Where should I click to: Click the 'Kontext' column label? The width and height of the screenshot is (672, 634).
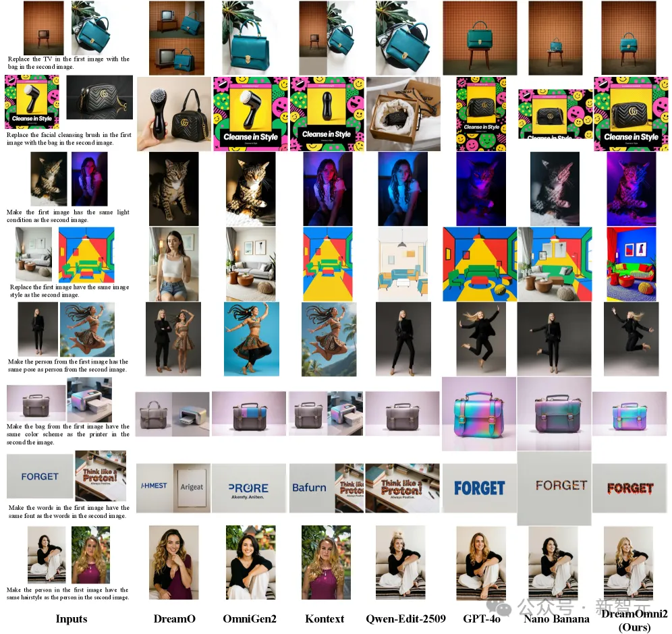325,618
